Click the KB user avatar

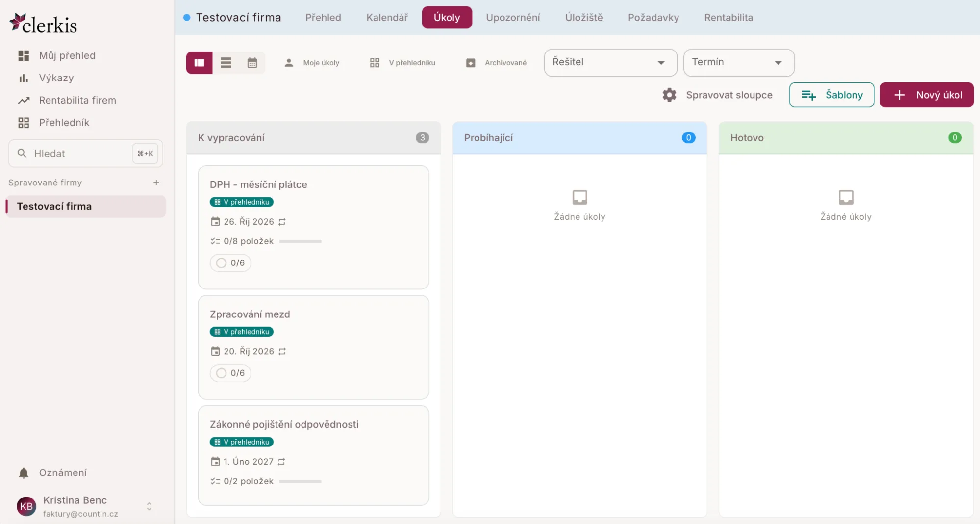(x=26, y=506)
